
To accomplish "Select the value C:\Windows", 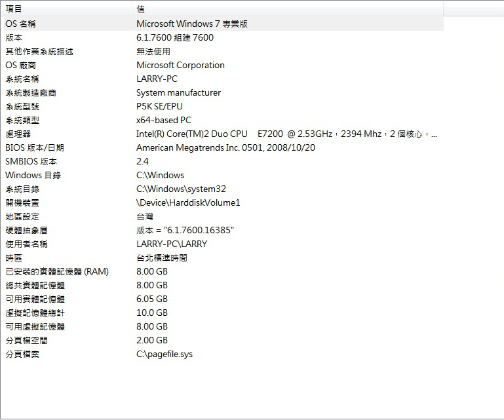I will 160,176.
